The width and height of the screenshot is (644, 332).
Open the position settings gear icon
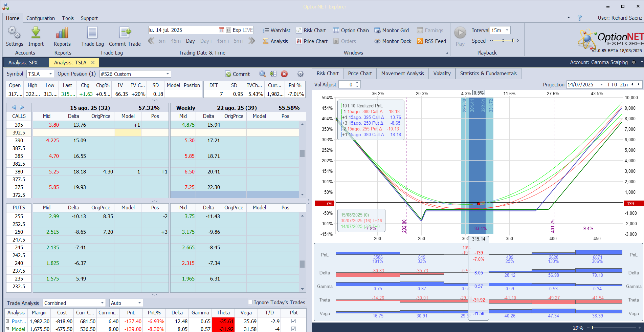300,74
